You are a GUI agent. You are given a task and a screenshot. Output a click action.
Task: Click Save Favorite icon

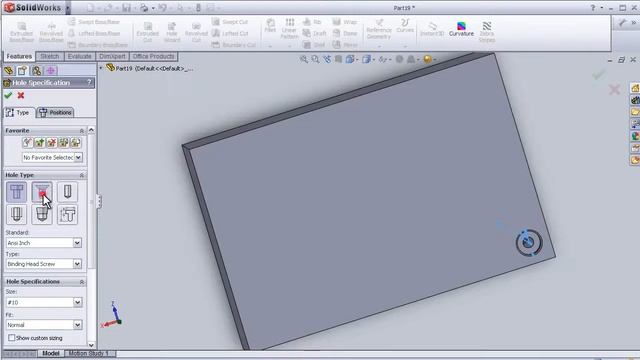(64, 142)
